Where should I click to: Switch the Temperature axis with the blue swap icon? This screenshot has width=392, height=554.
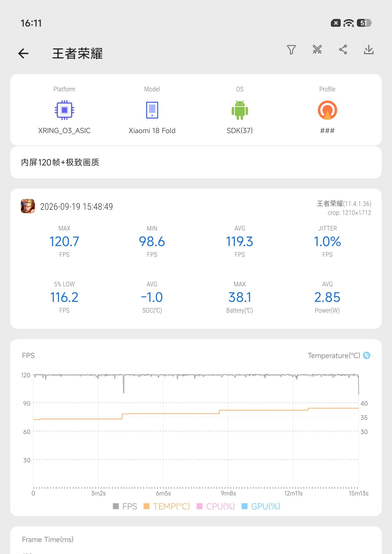(x=367, y=356)
